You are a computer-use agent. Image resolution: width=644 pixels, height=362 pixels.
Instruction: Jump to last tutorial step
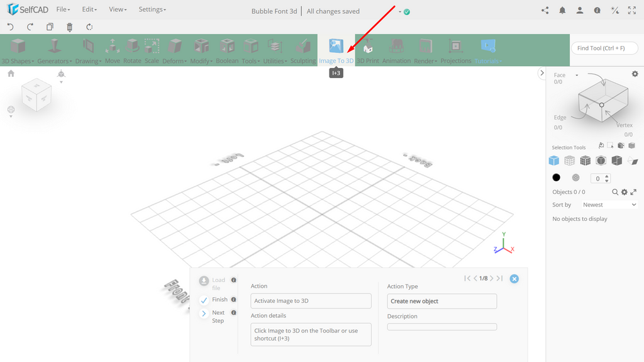point(499,278)
